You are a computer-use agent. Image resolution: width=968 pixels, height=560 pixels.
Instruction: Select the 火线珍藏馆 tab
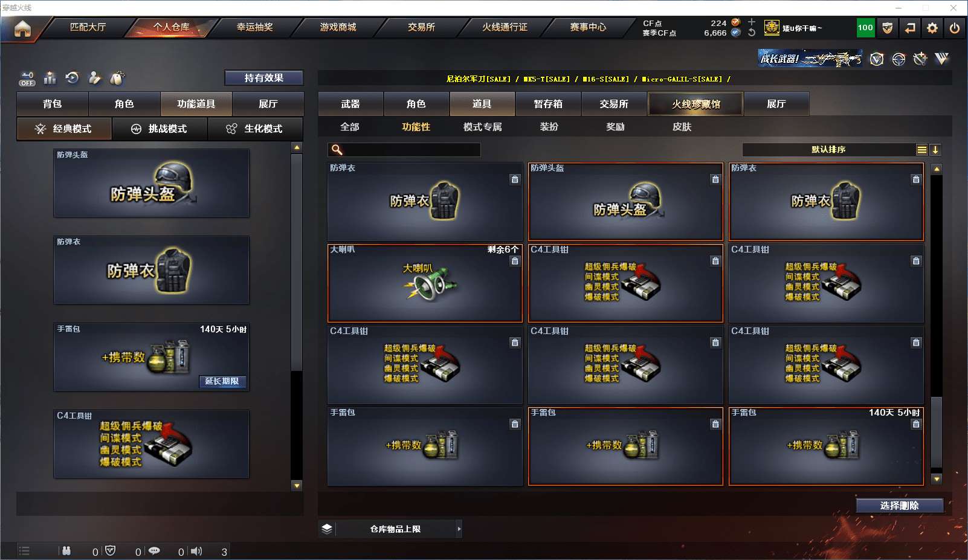click(x=695, y=104)
